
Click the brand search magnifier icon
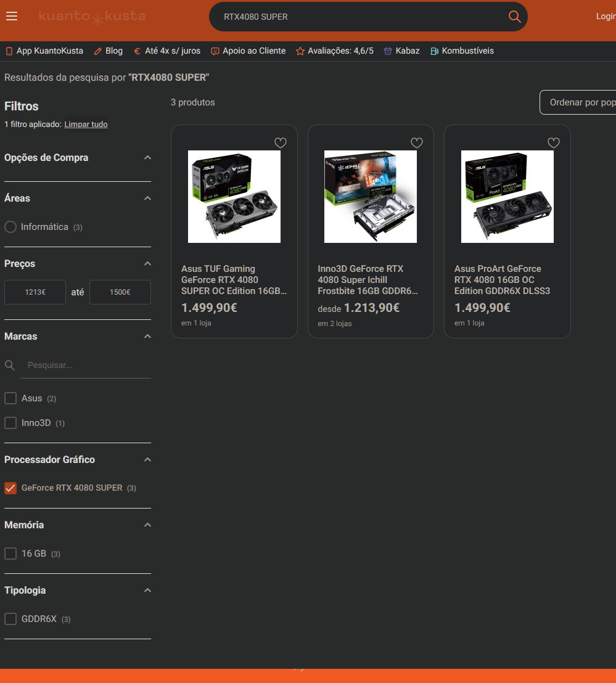(x=10, y=365)
